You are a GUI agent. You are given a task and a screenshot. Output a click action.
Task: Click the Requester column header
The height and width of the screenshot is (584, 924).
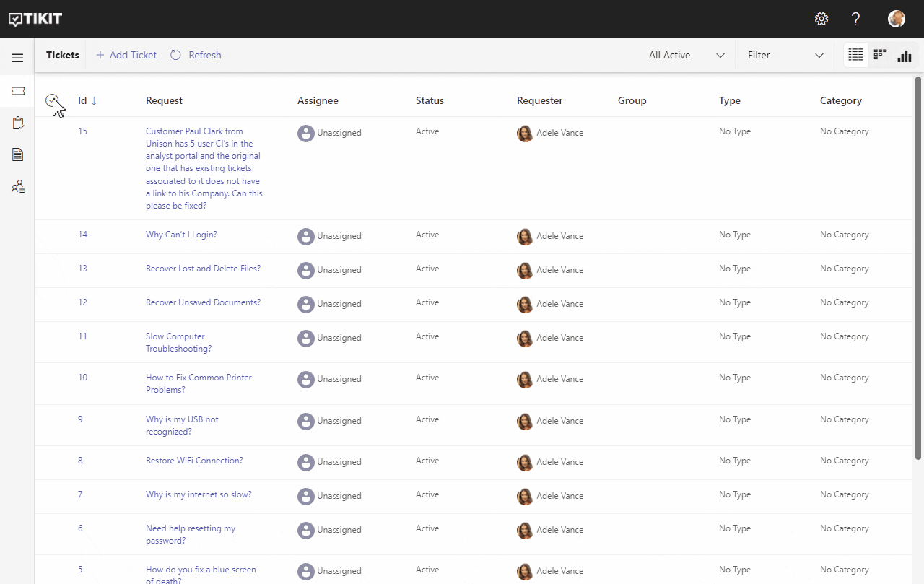[x=539, y=101]
